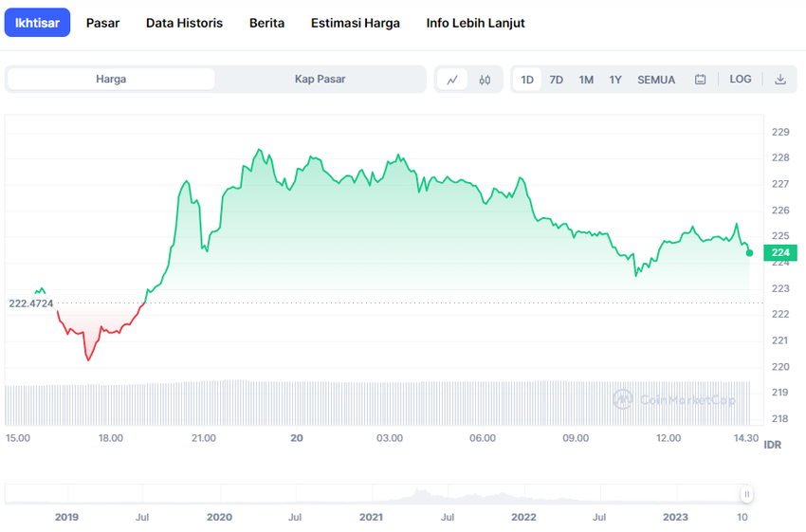Click the current price 224 label
806x532 pixels.
click(x=780, y=252)
